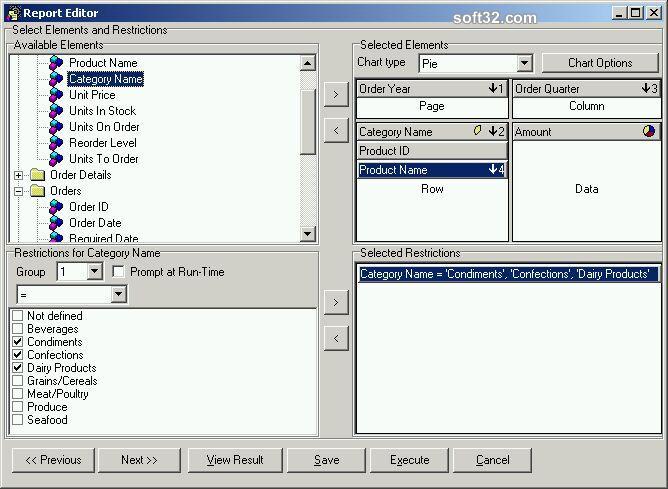The height and width of the screenshot is (489, 668).
Task: Click the filter icon on Category Name header
Action: (478, 132)
